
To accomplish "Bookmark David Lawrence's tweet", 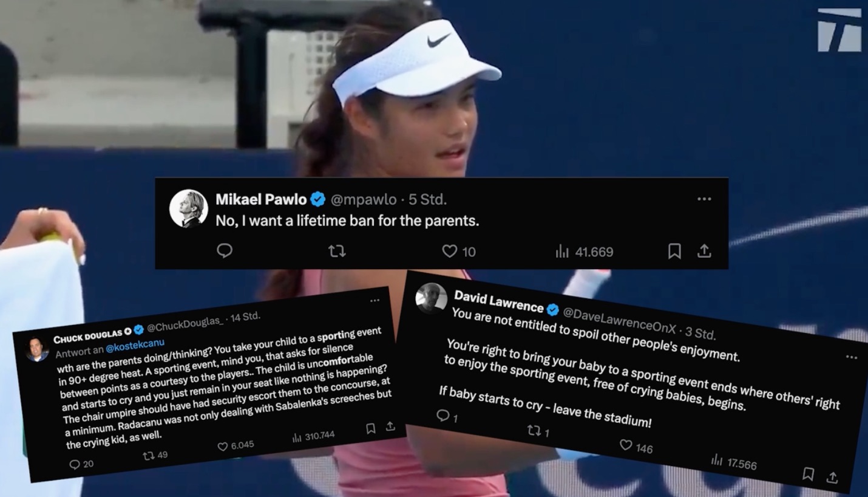I will coord(808,473).
